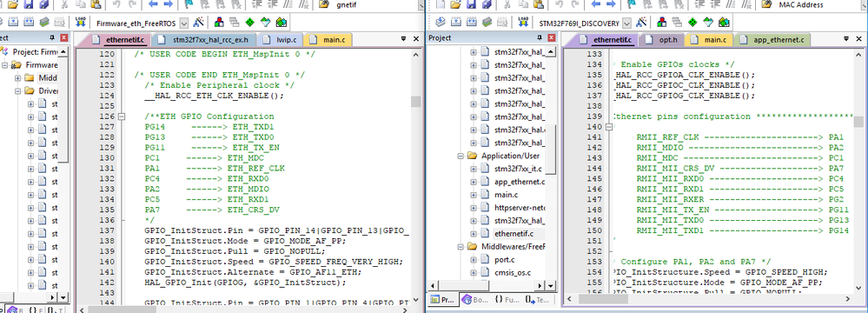This screenshot has width=868, height=313.
Task: Click right project tree scroll-down arrow
Action: [x=550, y=285]
